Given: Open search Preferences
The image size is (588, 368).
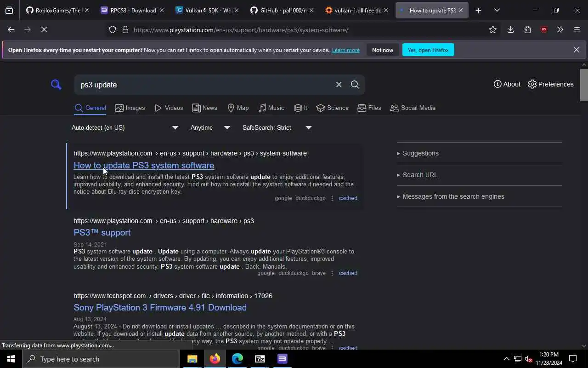Looking at the screenshot, I should pyautogui.click(x=551, y=84).
